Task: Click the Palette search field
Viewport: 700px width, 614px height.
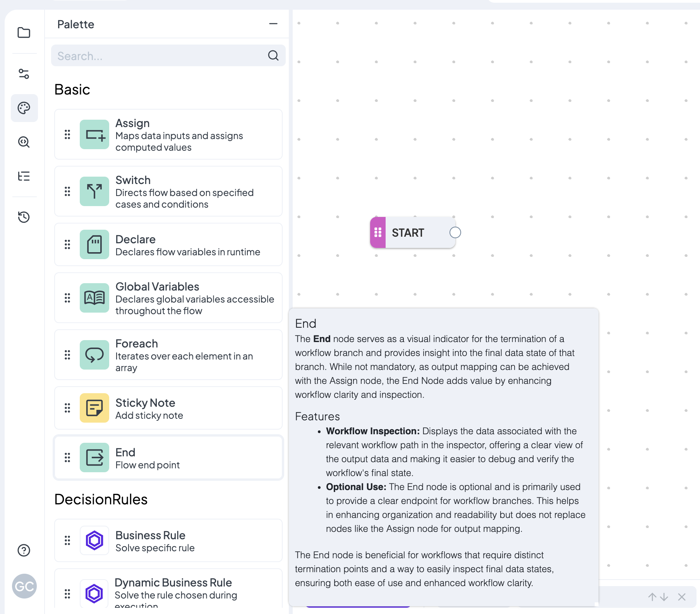Action: pyautogui.click(x=159, y=56)
